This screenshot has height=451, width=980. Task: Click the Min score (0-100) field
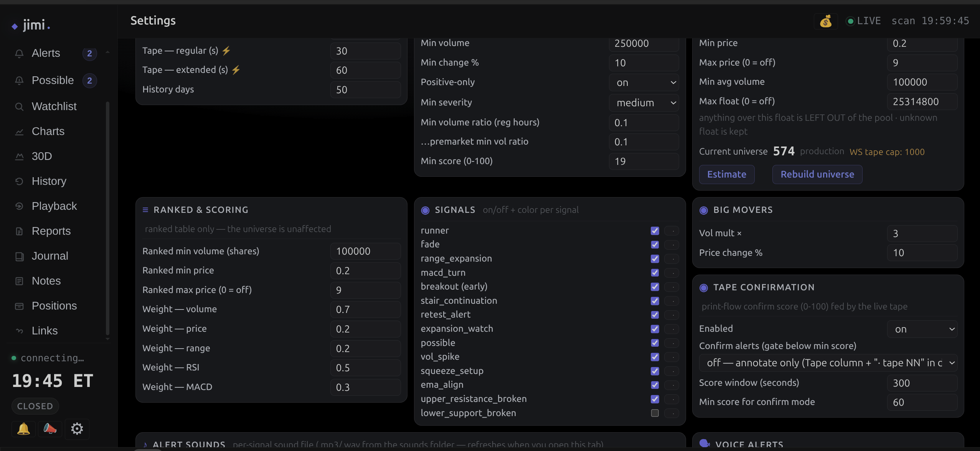tap(644, 161)
